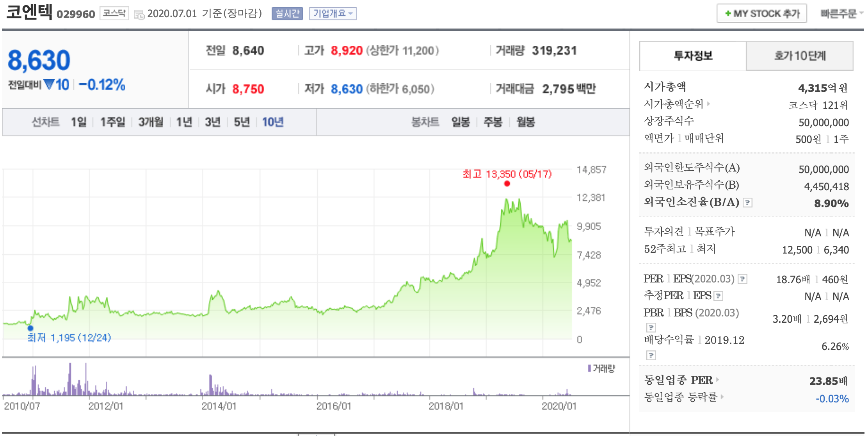Select the 5년 line chart period

point(242,122)
